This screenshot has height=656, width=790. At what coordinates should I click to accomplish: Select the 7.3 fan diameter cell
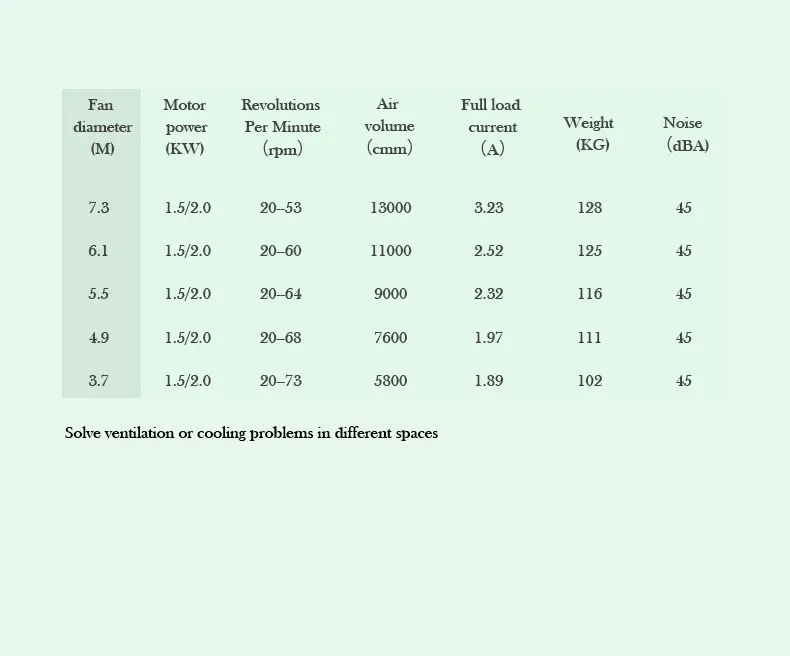pos(99,208)
